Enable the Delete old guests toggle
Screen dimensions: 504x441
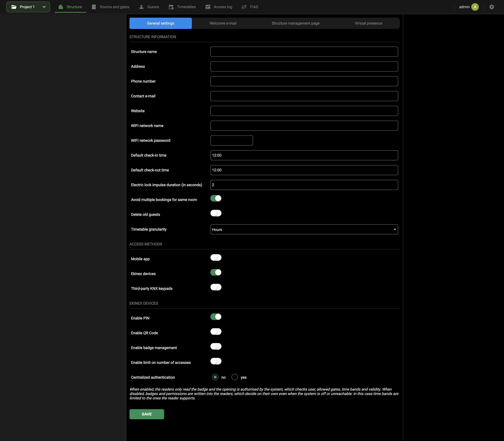pyautogui.click(x=216, y=213)
